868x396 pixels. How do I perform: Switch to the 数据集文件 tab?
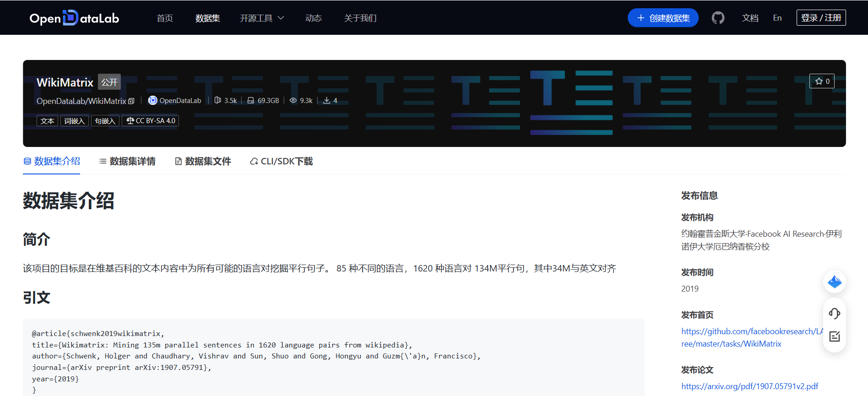(203, 161)
